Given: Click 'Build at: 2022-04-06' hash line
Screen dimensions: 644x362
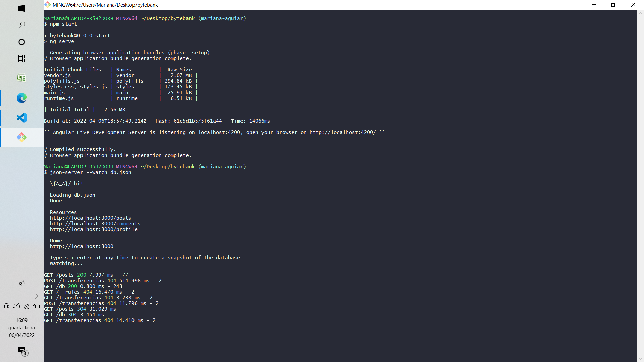Looking at the screenshot, I should [157, 121].
